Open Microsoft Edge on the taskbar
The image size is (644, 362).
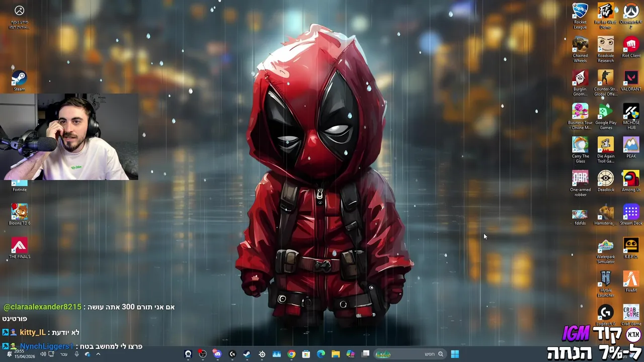(321, 354)
